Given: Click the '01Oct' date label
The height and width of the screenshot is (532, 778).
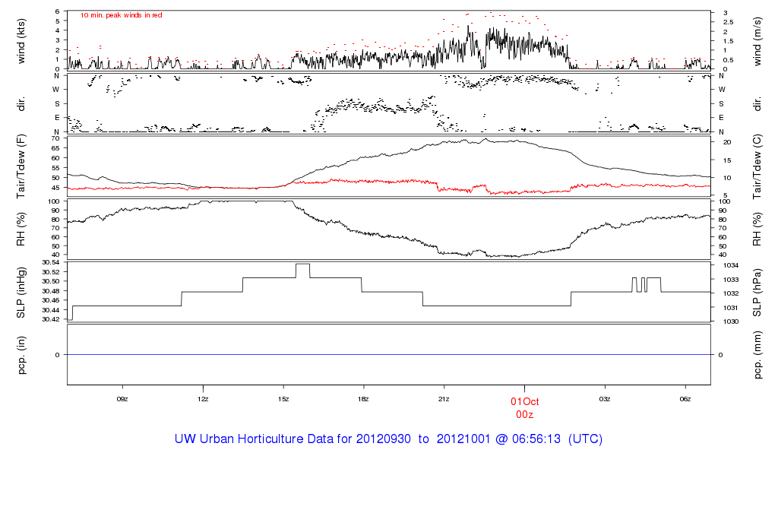Looking at the screenshot, I should pyautogui.click(x=524, y=402).
